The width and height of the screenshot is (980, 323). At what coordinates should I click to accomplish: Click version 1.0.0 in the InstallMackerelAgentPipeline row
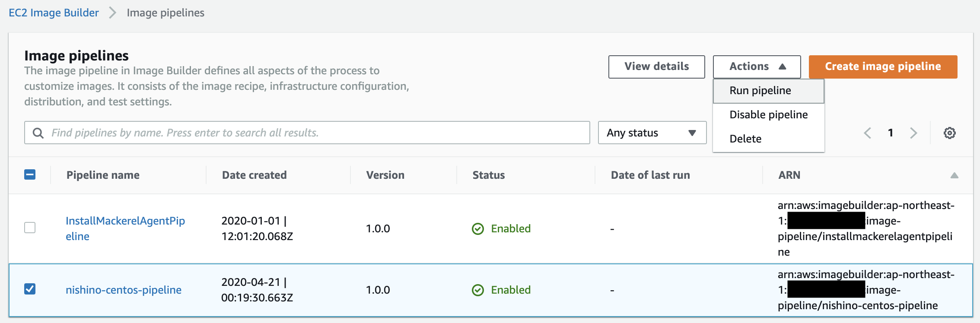378,229
